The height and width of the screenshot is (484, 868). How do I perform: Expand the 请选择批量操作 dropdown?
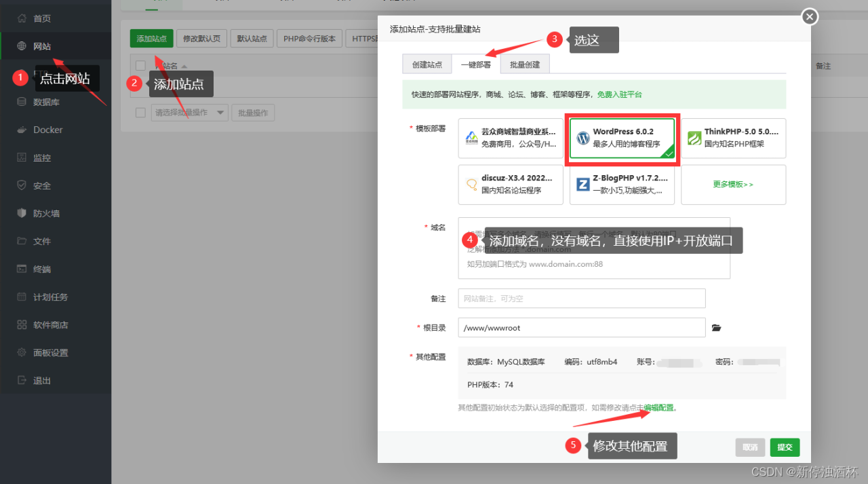[189, 113]
